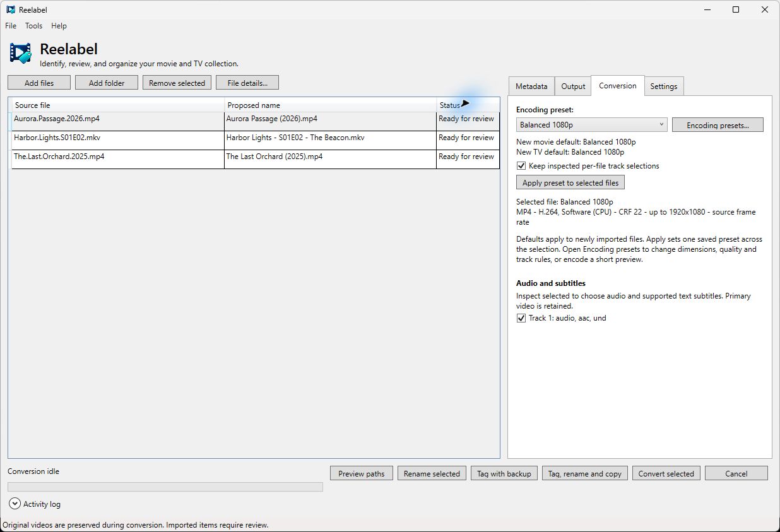Apply preset to selected files
The height and width of the screenshot is (532, 780).
tap(570, 182)
